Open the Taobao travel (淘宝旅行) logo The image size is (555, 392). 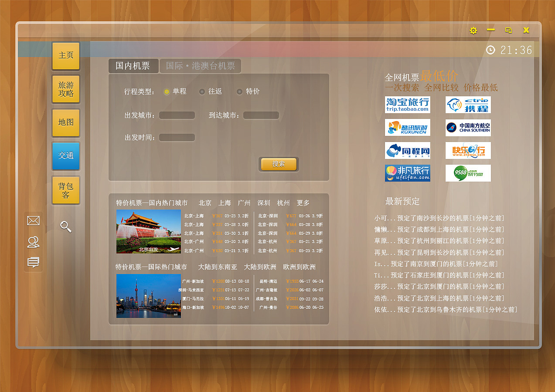(x=408, y=105)
